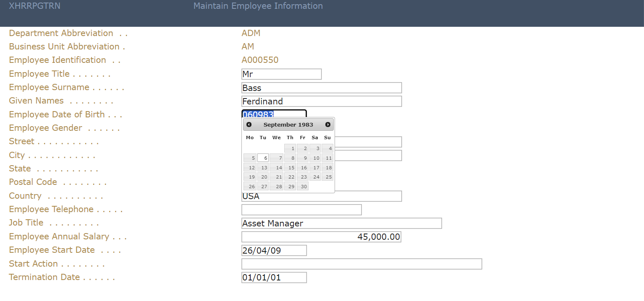Click the Employee Date of Birth field
Image resolution: width=644 pixels, height=301 pixels.
click(290, 114)
